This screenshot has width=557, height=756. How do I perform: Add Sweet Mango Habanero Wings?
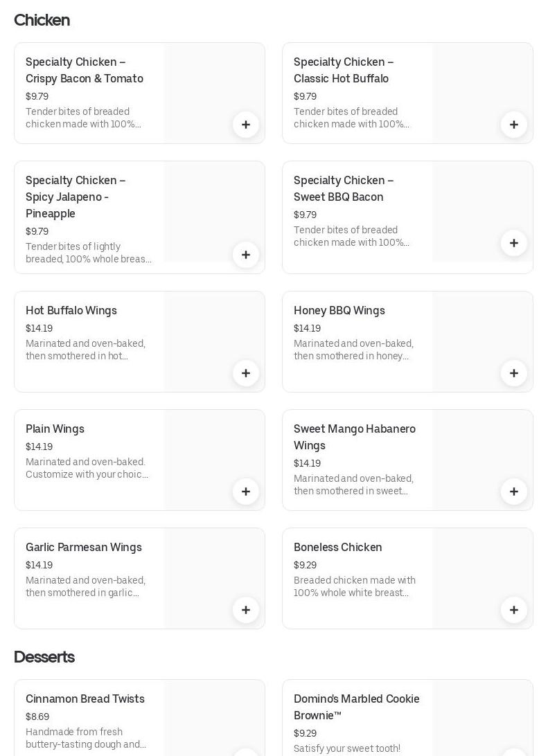[514, 492]
